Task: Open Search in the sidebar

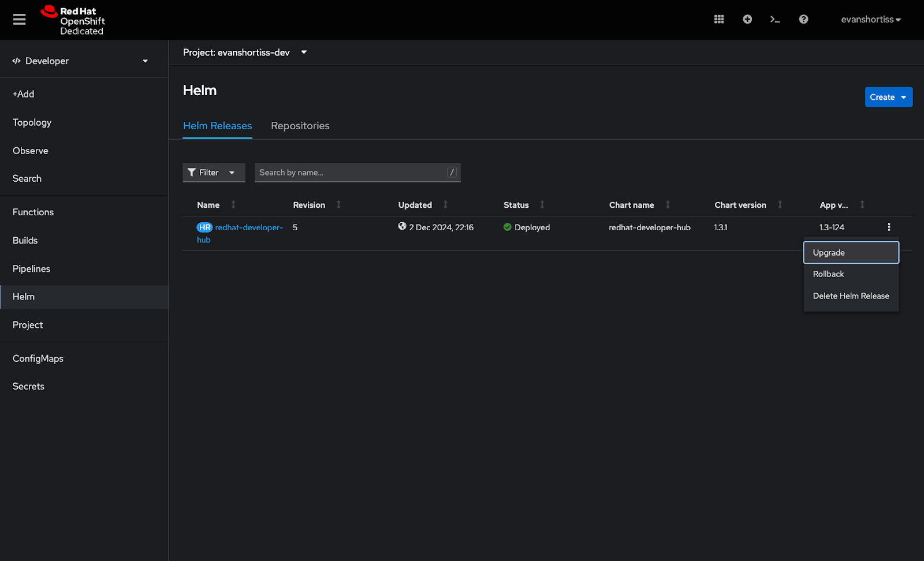Action: pos(84,178)
